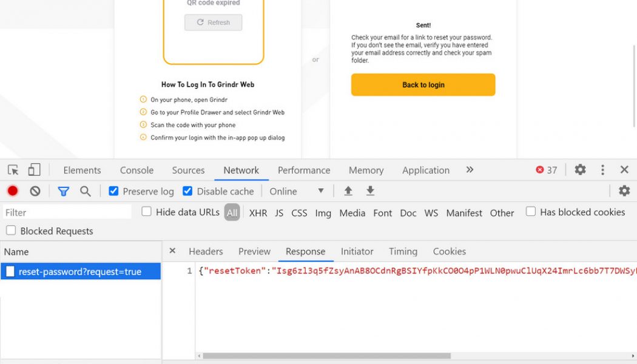Click the horizontal response scrollbar
This screenshot has width=637, height=364.
click(326, 356)
